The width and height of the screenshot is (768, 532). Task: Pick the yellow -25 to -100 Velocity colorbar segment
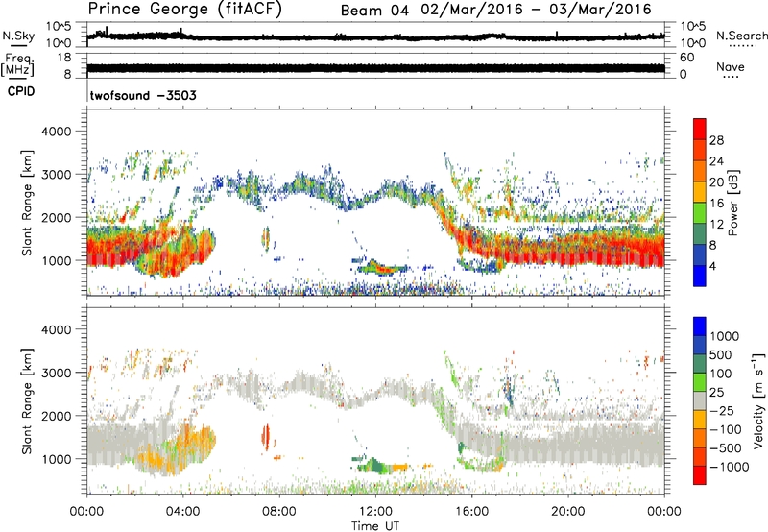tap(700, 420)
